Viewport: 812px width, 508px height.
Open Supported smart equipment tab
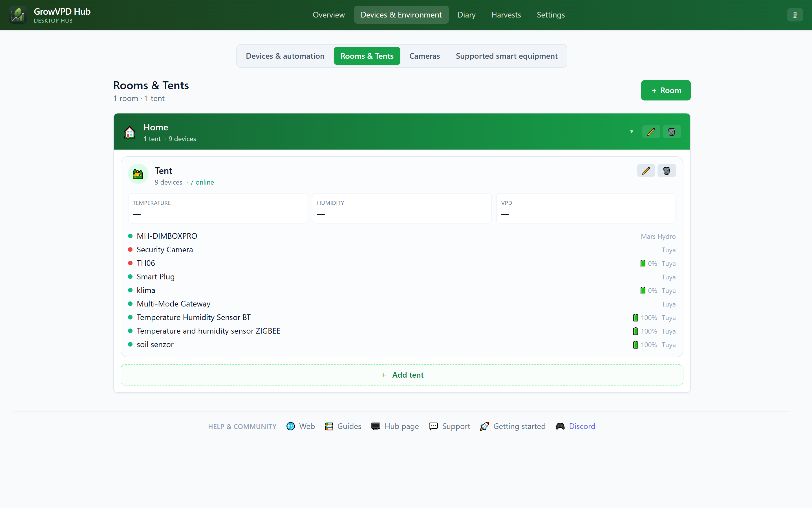(x=506, y=56)
